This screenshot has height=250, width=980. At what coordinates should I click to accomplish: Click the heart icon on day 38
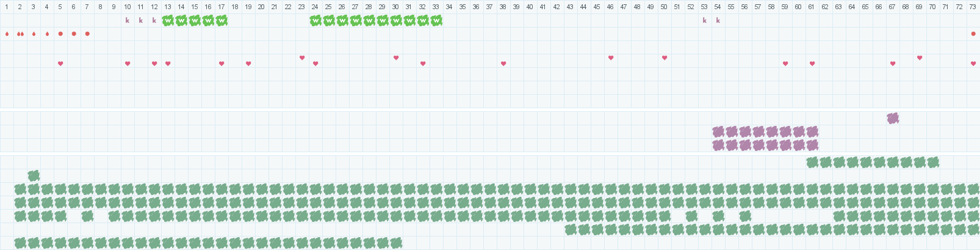pyautogui.click(x=503, y=64)
